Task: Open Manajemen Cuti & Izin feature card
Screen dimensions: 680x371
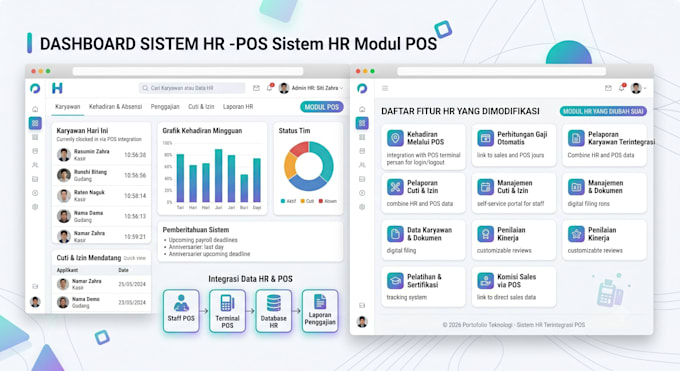Action: click(514, 193)
